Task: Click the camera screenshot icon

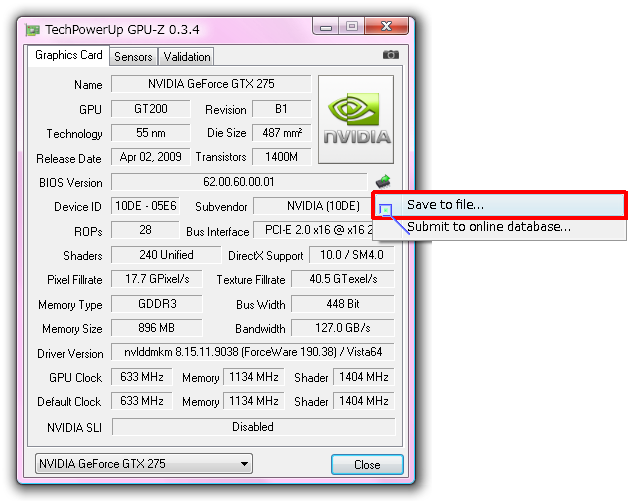Action: pos(390,55)
